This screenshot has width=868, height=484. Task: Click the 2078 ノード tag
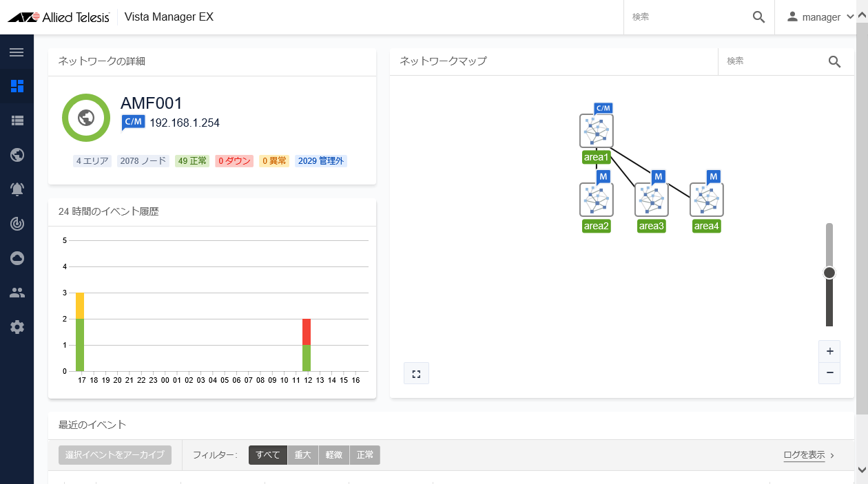point(143,161)
